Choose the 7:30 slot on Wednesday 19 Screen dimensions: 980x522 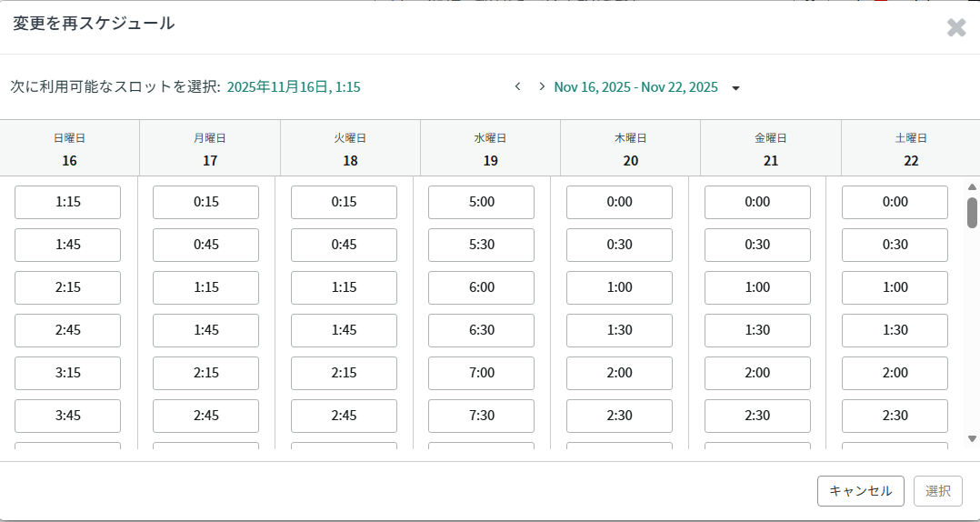[481, 416]
